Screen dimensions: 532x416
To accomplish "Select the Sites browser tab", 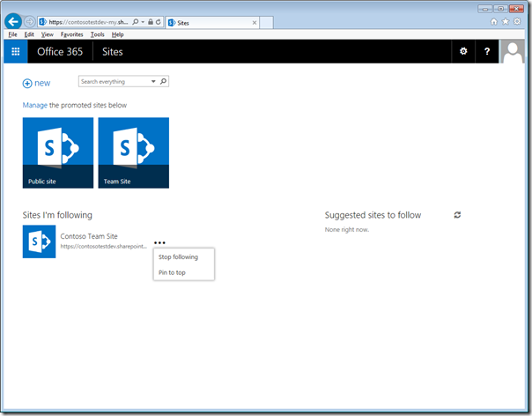I will coord(212,23).
